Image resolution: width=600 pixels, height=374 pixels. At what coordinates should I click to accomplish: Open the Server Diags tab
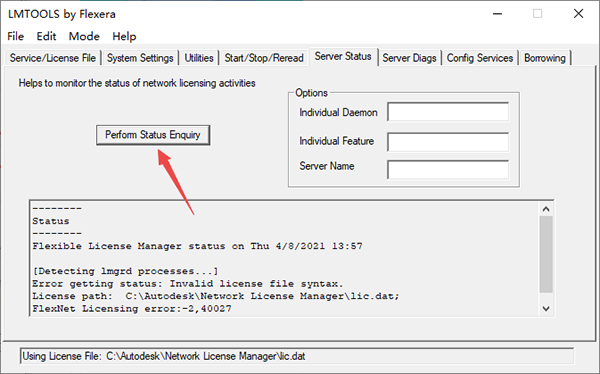409,58
